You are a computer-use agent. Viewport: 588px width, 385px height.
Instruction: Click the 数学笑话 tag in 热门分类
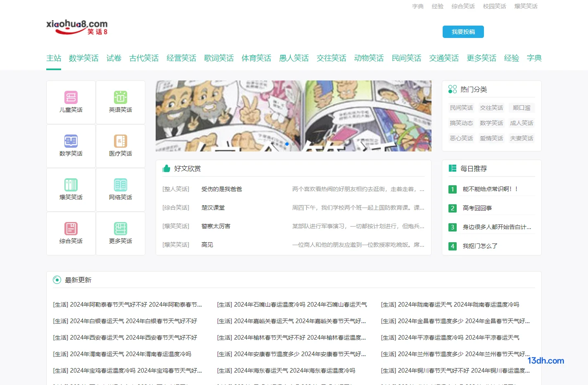(x=491, y=123)
